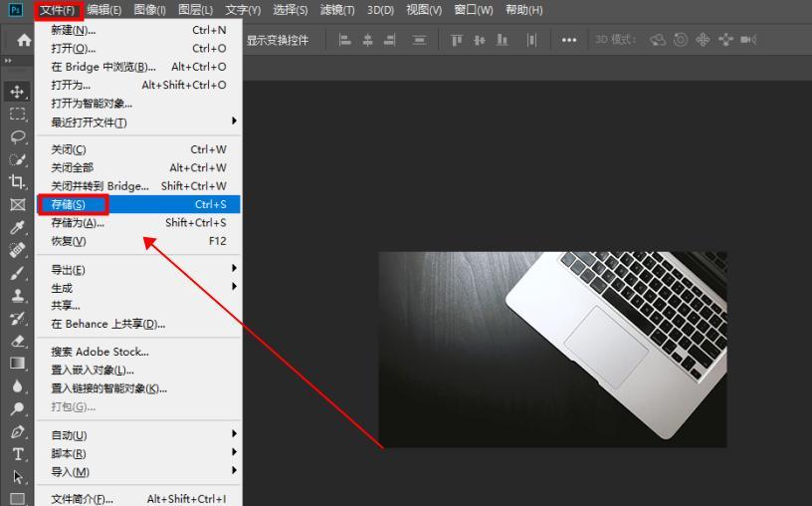Image resolution: width=812 pixels, height=506 pixels.
Task: Click the Home icon
Action: coord(24,40)
